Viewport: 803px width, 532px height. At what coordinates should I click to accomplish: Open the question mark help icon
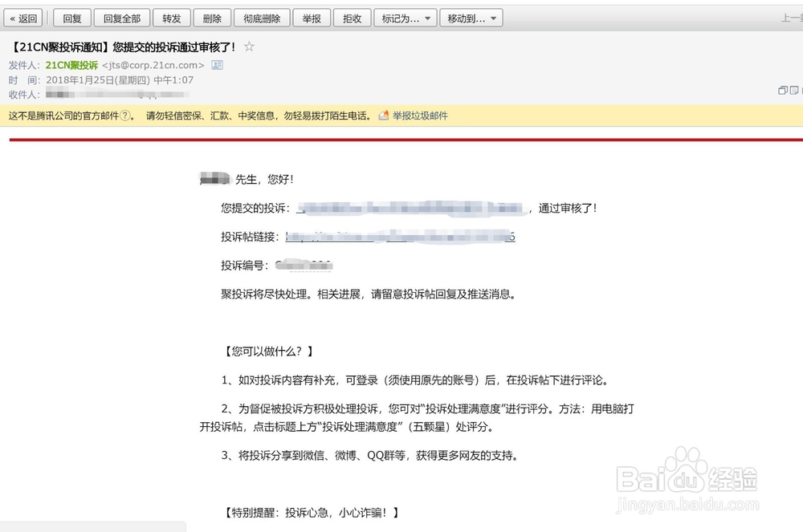point(124,116)
